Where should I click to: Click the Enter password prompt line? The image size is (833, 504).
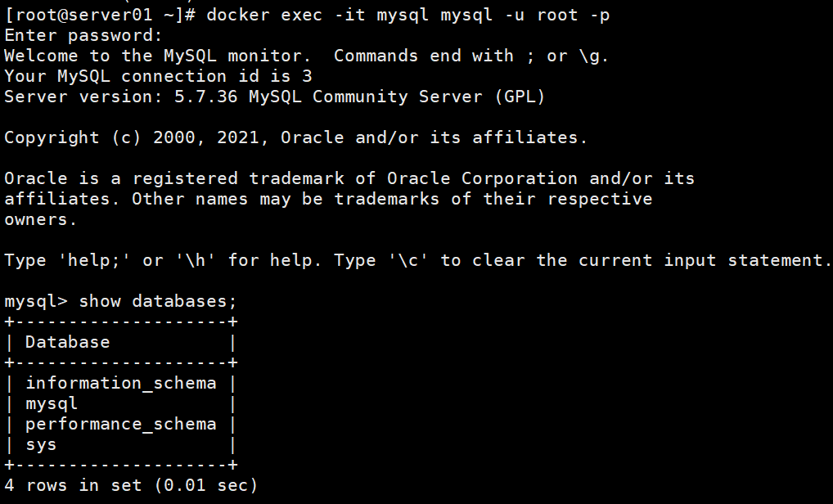83,35
